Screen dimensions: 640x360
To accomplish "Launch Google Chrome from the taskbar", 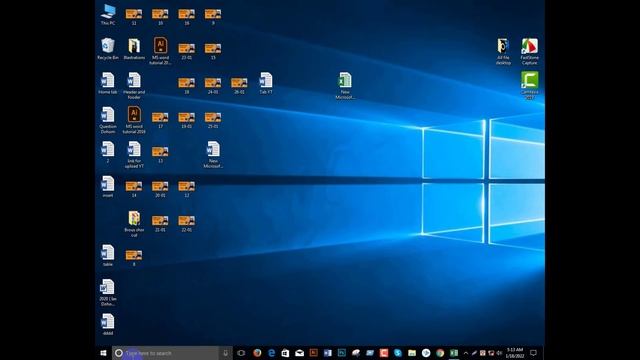I will point(440,353).
